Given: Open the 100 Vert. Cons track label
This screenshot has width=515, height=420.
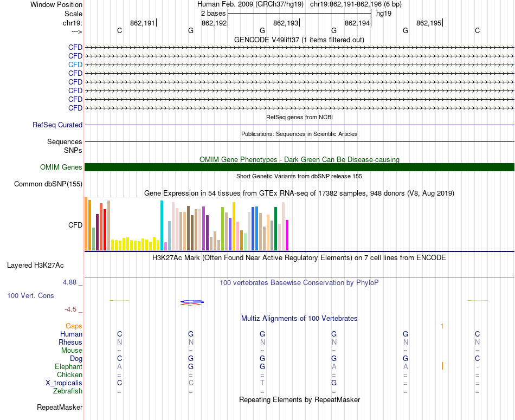Looking at the screenshot, I should point(30,295).
